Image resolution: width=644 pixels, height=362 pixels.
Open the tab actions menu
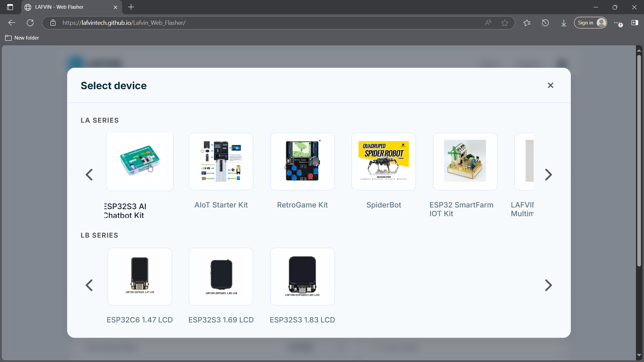(10, 7)
